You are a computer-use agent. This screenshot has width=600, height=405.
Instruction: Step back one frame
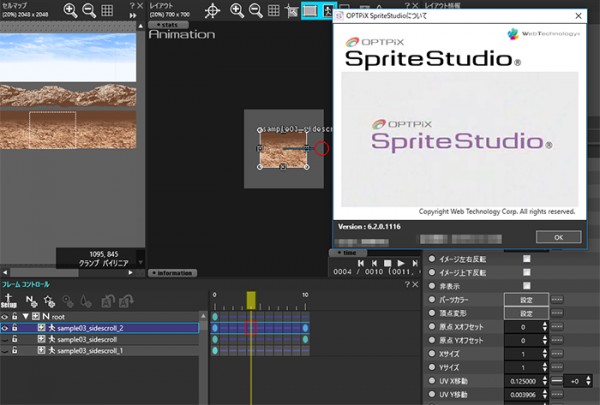click(374, 263)
